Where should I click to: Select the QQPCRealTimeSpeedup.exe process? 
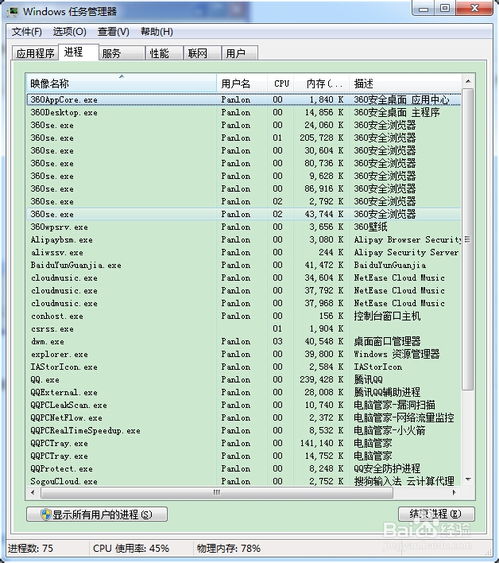tap(244, 431)
